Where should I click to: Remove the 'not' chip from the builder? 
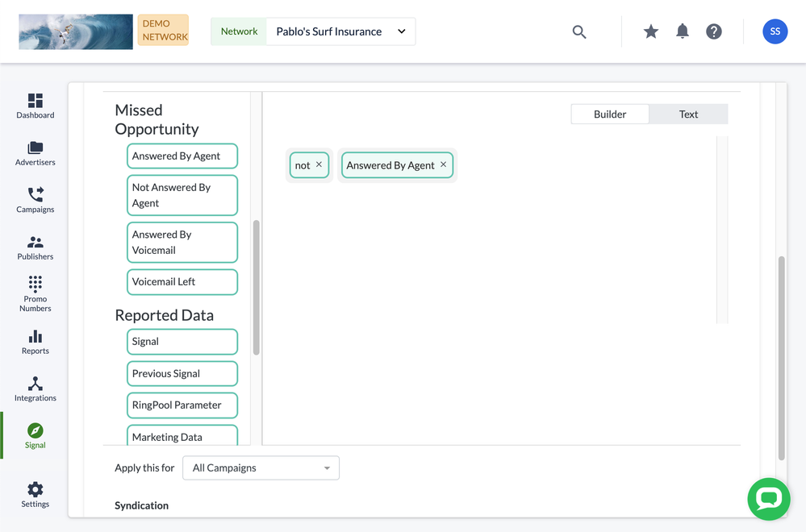pyautogui.click(x=319, y=164)
